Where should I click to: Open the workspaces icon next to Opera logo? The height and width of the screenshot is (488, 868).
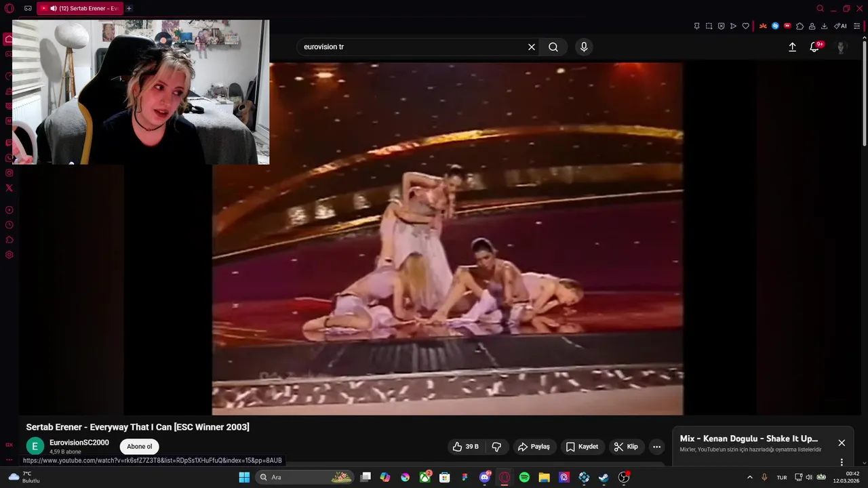[x=28, y=8]
